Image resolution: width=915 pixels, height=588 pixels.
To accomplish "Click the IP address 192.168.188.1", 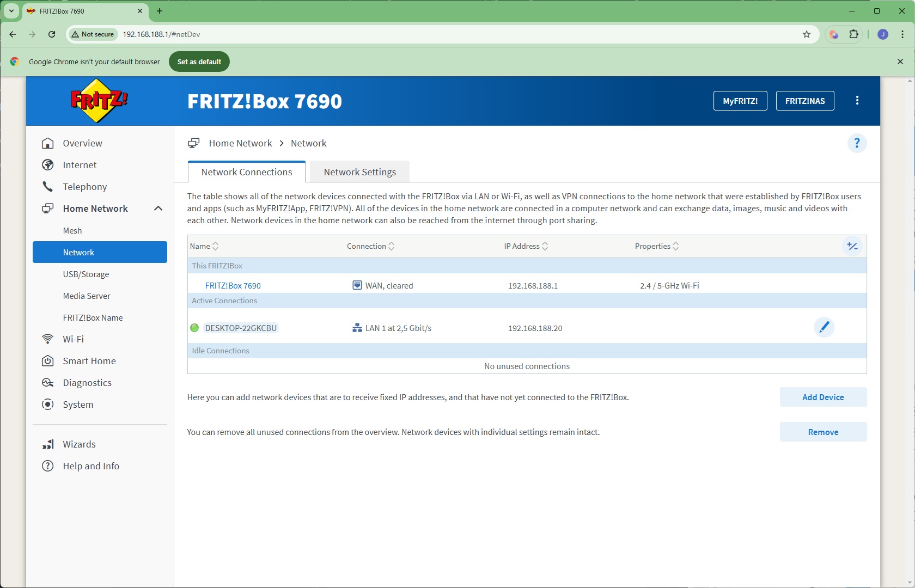I will 533,285.
